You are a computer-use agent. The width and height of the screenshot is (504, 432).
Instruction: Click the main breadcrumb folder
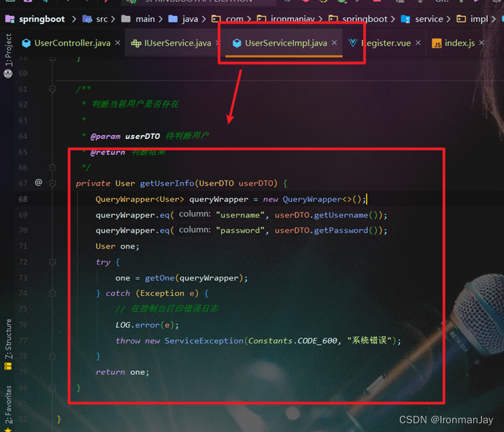145,19
